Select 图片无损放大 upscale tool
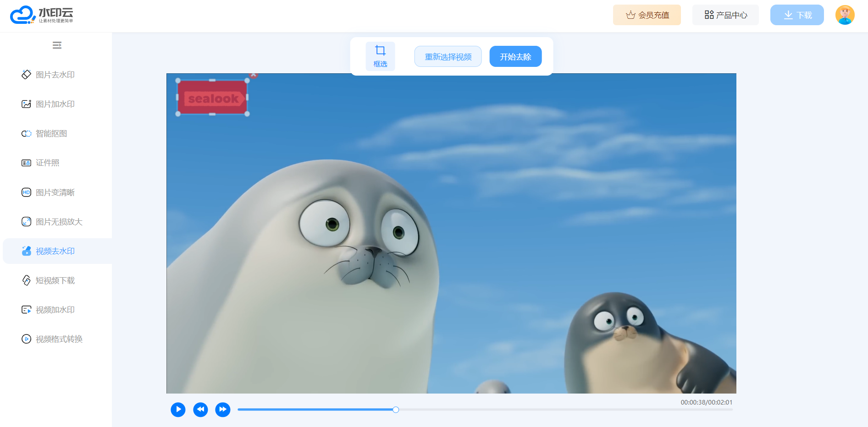 (59, 222)
